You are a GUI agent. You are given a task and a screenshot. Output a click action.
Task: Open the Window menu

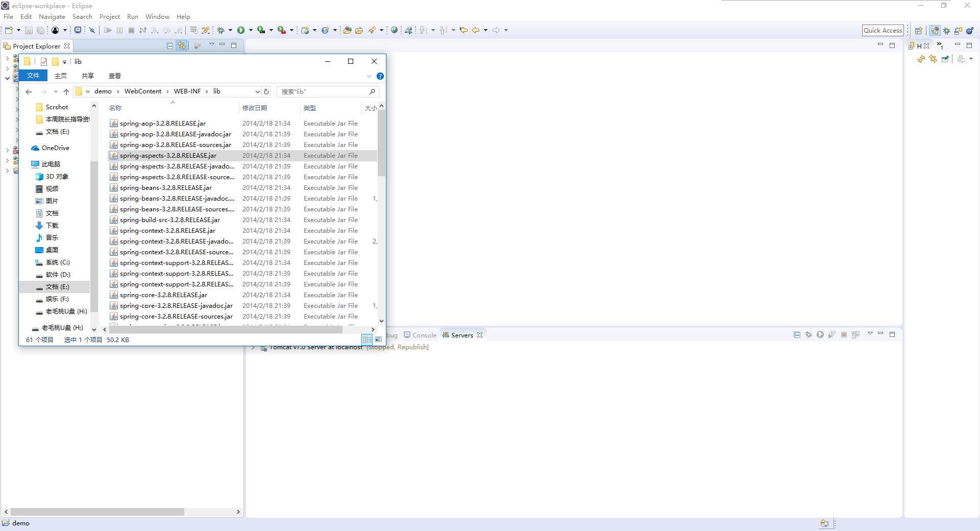(x=157, y=17)
